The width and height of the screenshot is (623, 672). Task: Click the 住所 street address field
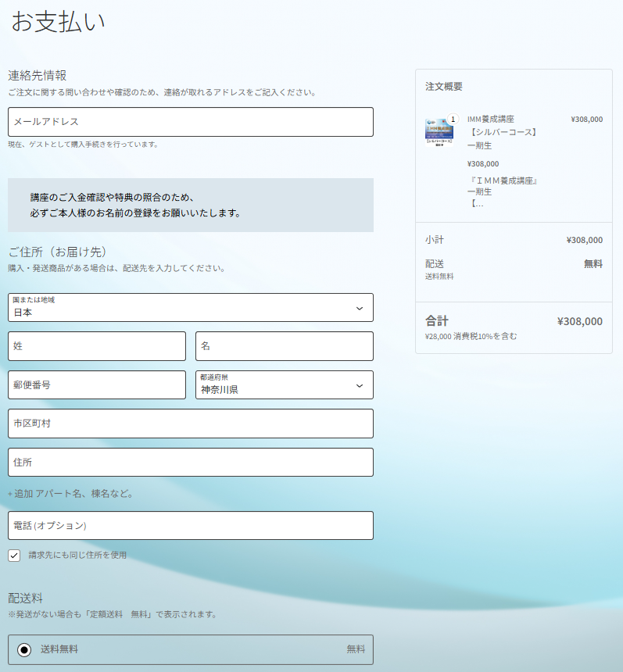point(190,463)
